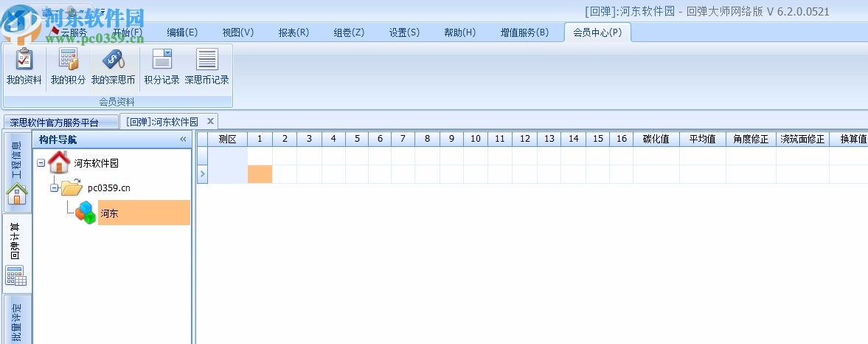Click the 碳化值 column header
Image resolution: width=868 pixels, height=344 pixels.
(656, 139)
